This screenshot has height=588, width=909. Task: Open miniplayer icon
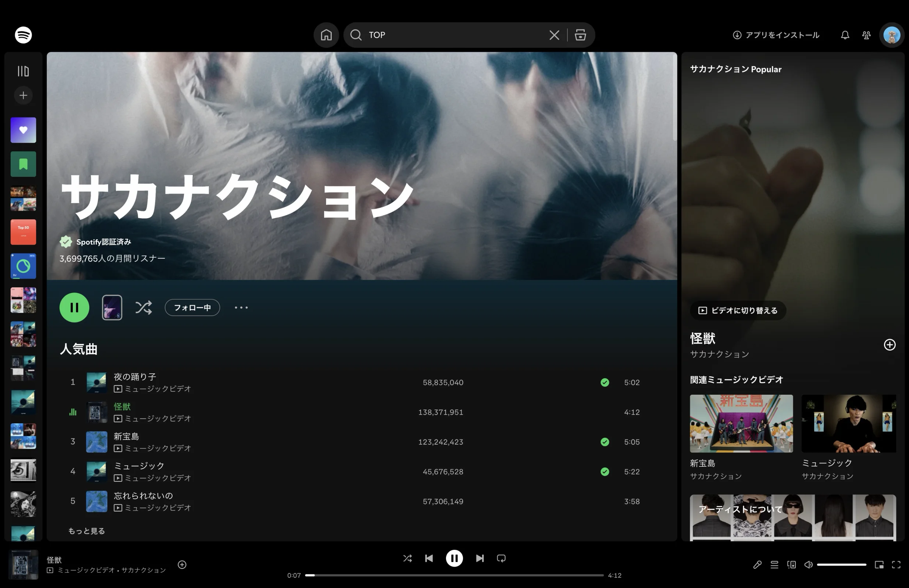tap(879, 564)
